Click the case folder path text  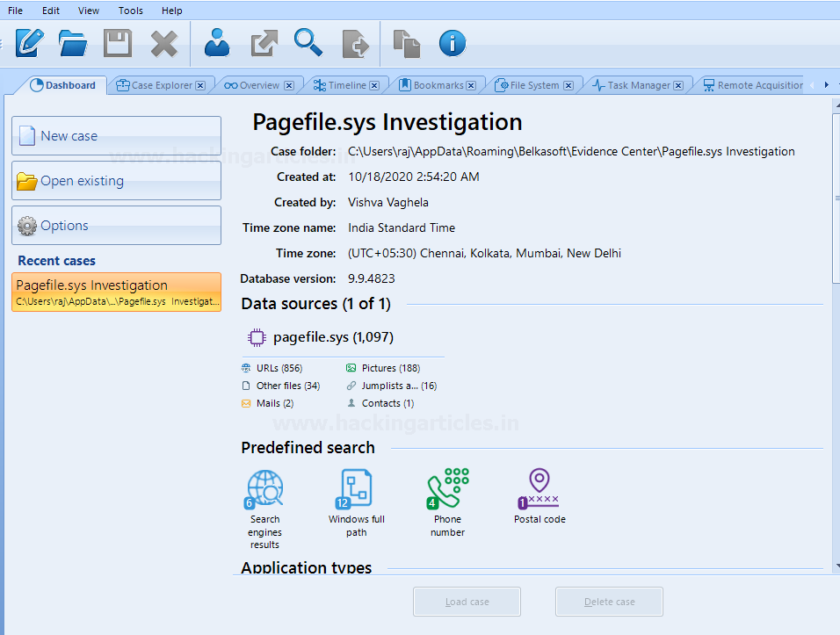click(x=571, y=152)
